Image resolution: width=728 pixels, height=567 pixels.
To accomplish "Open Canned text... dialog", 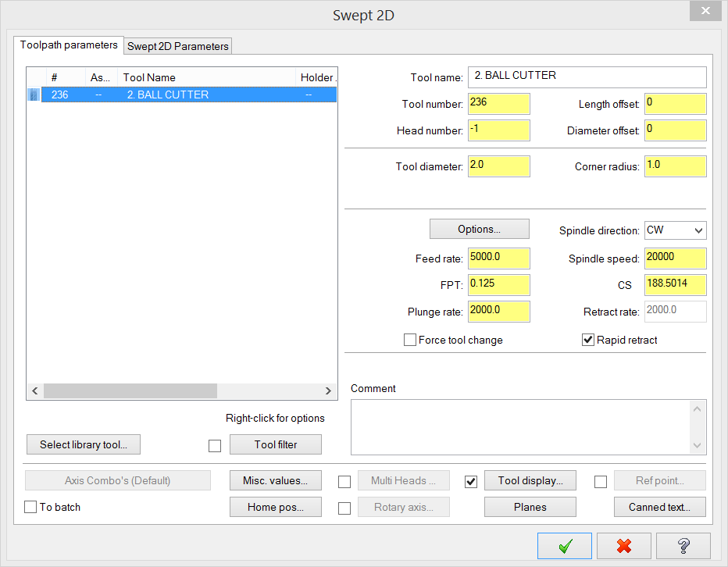I will coord(660,507).
